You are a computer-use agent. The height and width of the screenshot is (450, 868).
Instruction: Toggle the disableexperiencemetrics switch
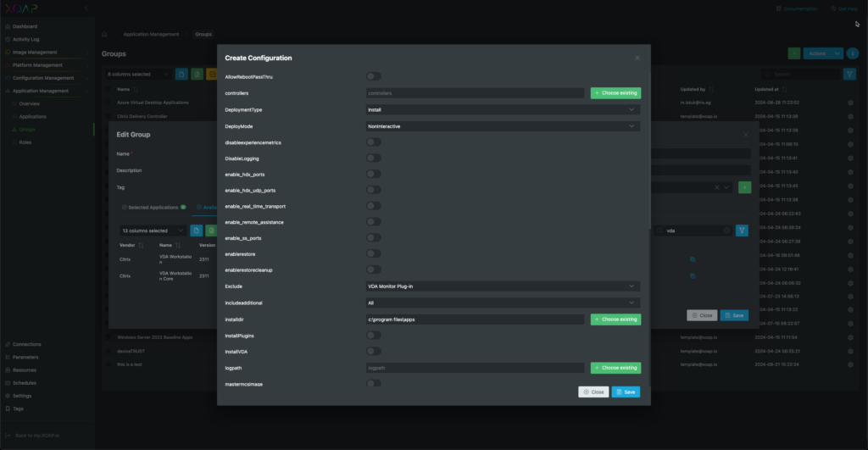click(x=374, y=142)
